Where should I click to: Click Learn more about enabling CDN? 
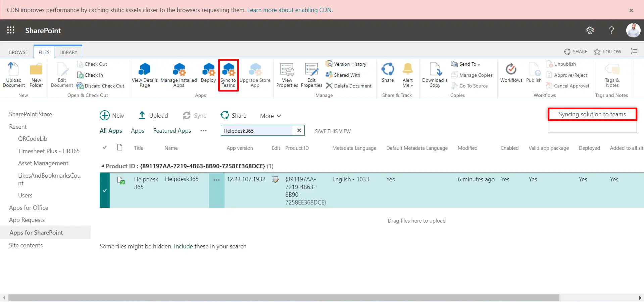tap(289, 10)
